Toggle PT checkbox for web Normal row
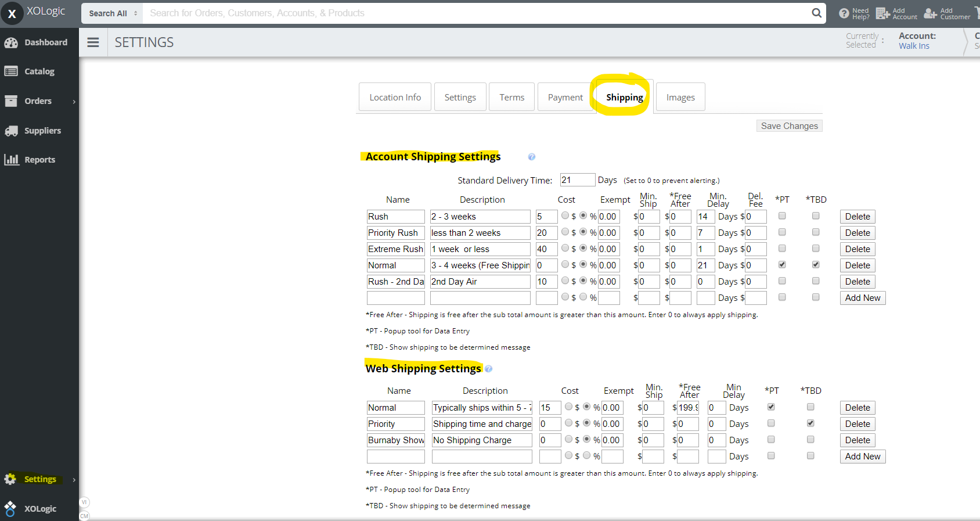Viewport: 980px width, 521px height. [x=771, y=407]
